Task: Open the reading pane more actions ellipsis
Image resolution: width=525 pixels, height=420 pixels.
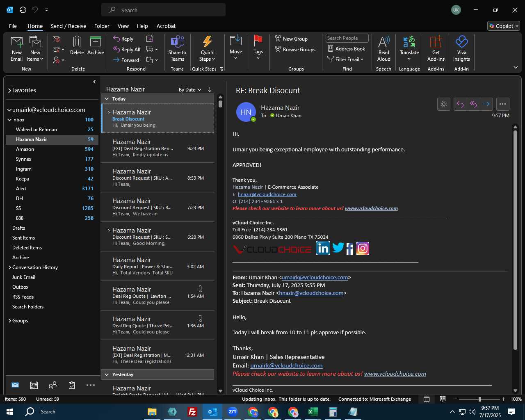Action: pos(503,104)
